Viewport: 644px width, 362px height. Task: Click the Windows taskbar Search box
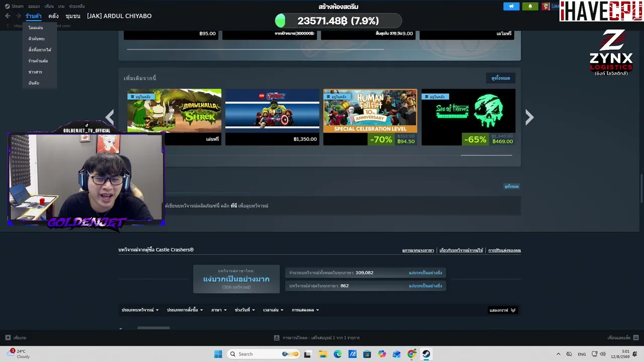263,354
